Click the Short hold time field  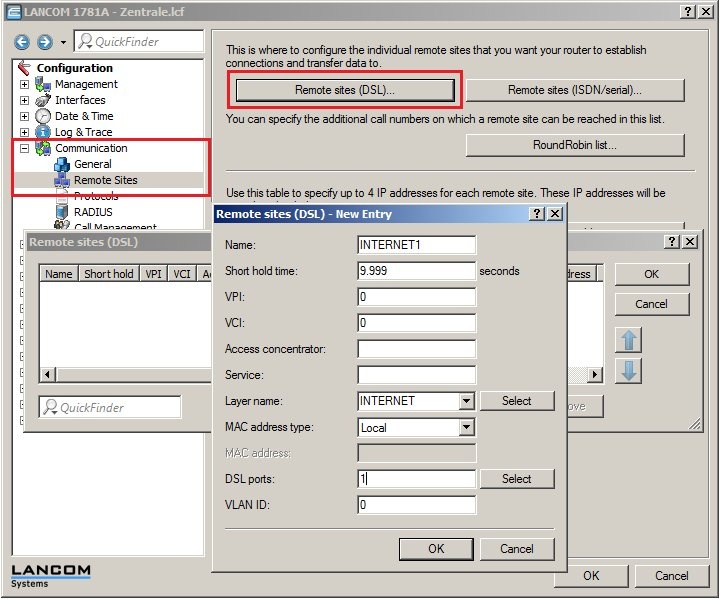pyautogui.click(x=416, y=271)
